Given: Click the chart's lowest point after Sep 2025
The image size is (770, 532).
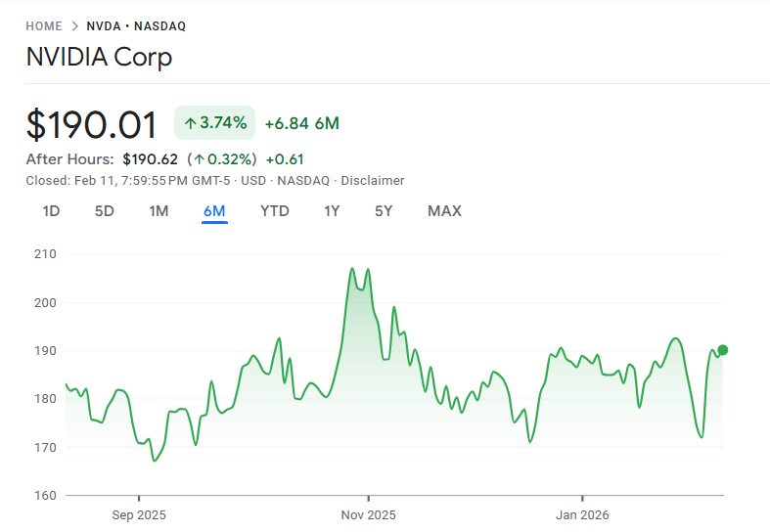Looking at the screenshot, I should [x=155, y=461].
